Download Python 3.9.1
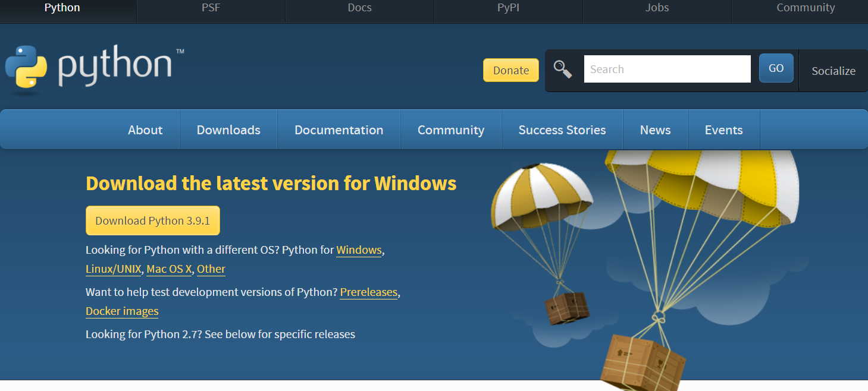The width and height of the screenshot is (868, 391). [152, 220]
